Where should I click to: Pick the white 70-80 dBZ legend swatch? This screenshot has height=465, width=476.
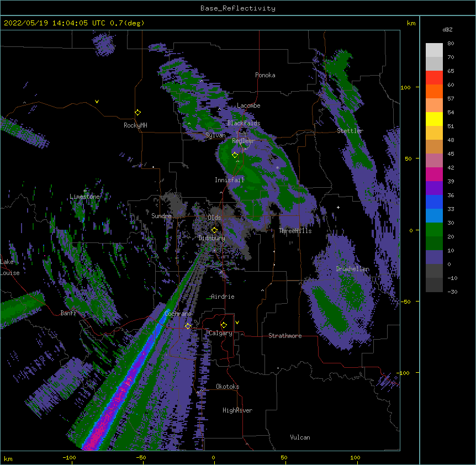coord(434,50)
